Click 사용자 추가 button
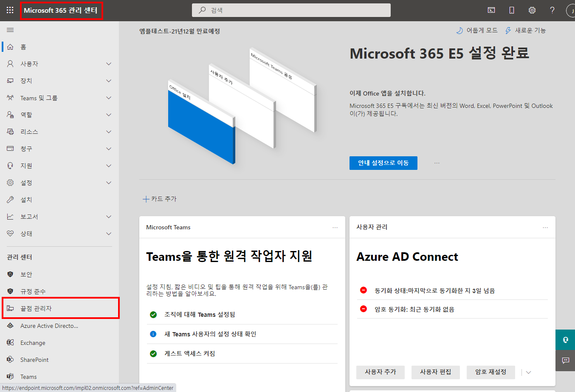Image resolution: width=575 pixels, height=392 pixels. (381, 372)
